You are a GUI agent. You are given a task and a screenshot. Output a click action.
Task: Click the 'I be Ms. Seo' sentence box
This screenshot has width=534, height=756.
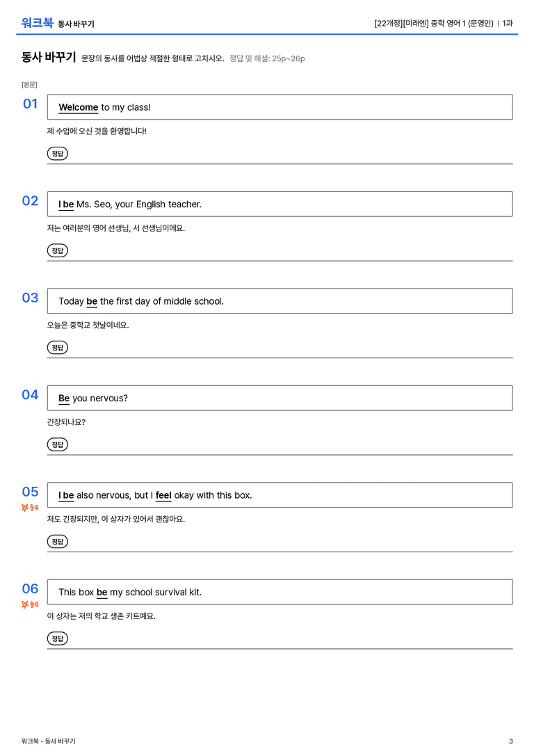[x=280, y=204]
